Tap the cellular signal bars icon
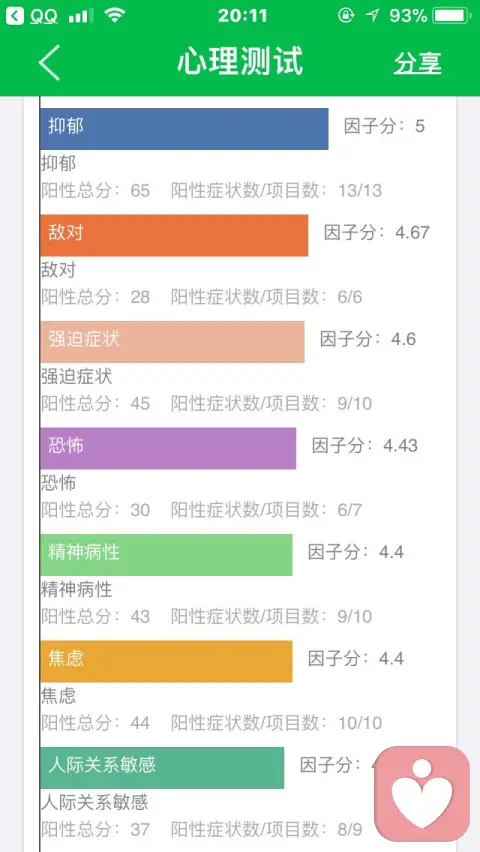Screen dimensions: 480x852 coord(80,16)
